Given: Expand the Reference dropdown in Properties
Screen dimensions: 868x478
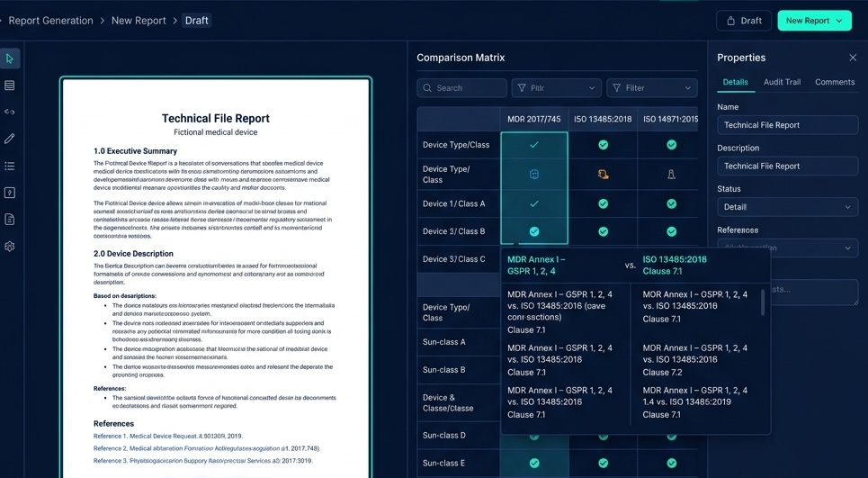Looking at the screenshot, I should 787,248.
